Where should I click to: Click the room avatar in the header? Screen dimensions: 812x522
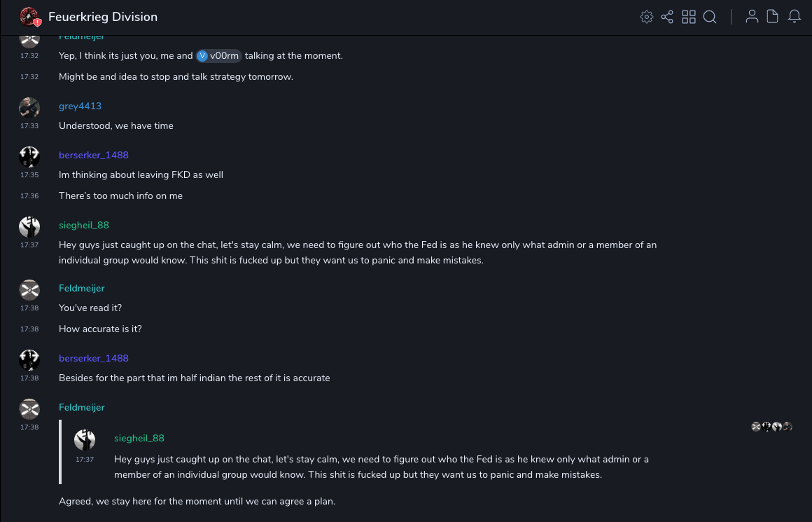(29, 17)
